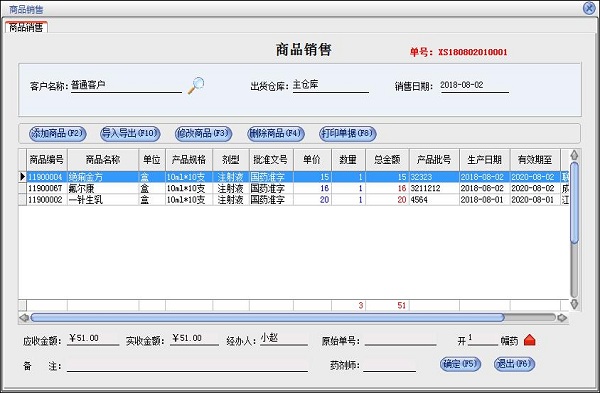Click the magnifier icon beside customer name
Image resolution: width=600 pixels, height=393 pixels.
point(196,85)
